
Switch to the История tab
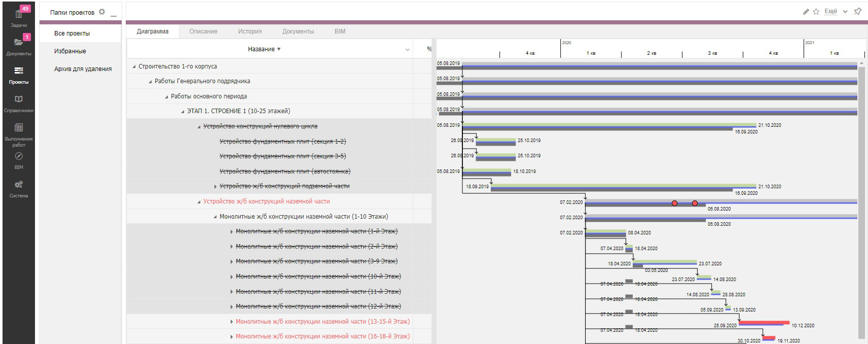point(249,31)
